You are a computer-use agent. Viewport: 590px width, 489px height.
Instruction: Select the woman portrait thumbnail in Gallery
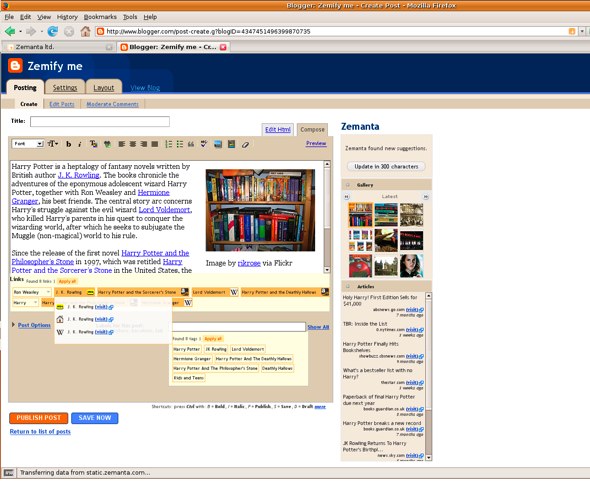tap(411, 266)
